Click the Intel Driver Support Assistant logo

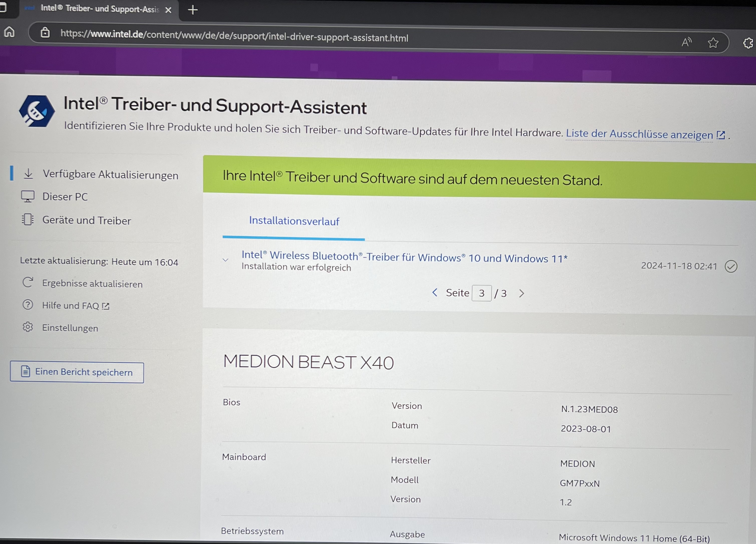(x=37, y=111)
